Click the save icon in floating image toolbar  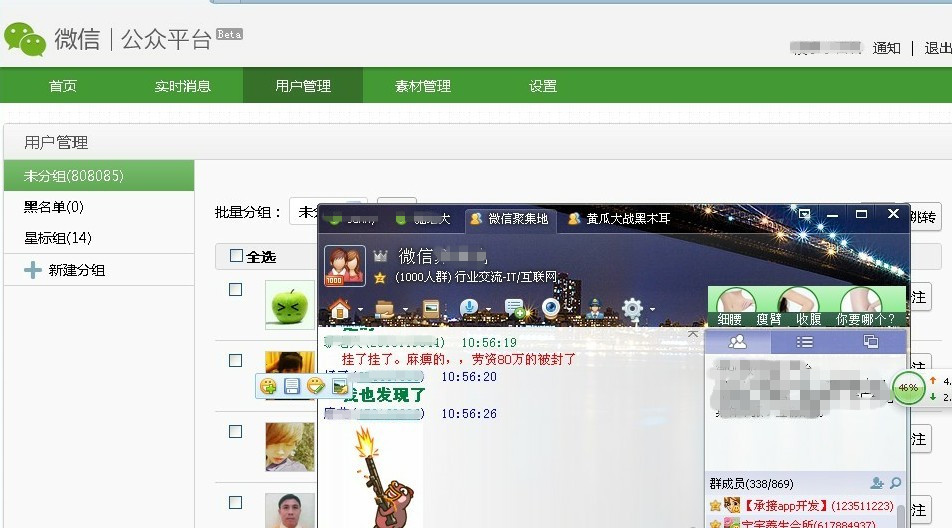[292, 386]
